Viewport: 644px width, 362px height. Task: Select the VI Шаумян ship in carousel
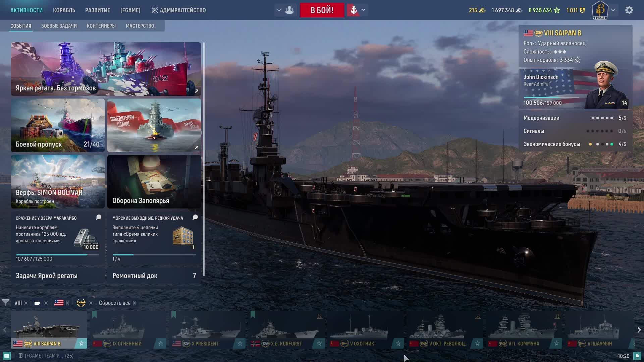599,330
